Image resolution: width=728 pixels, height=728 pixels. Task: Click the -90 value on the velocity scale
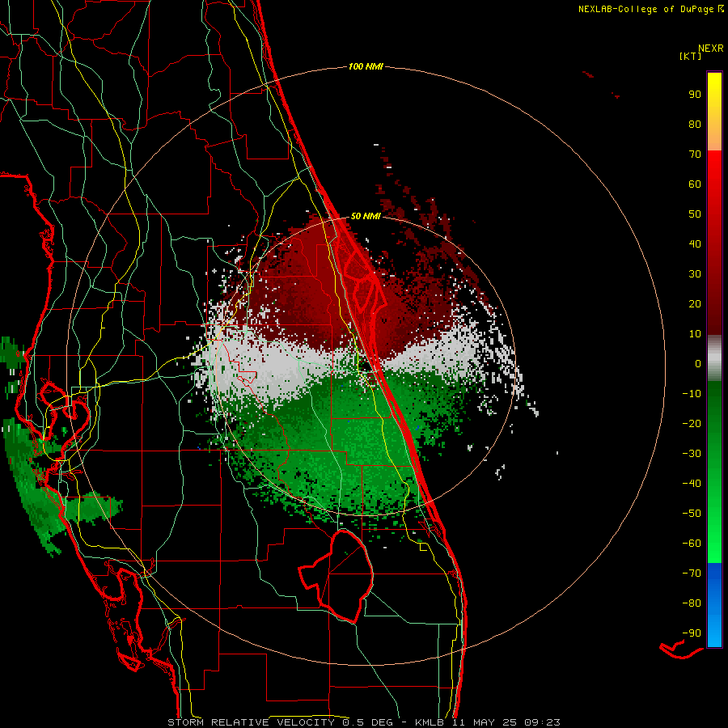click(x=692, y=633)
